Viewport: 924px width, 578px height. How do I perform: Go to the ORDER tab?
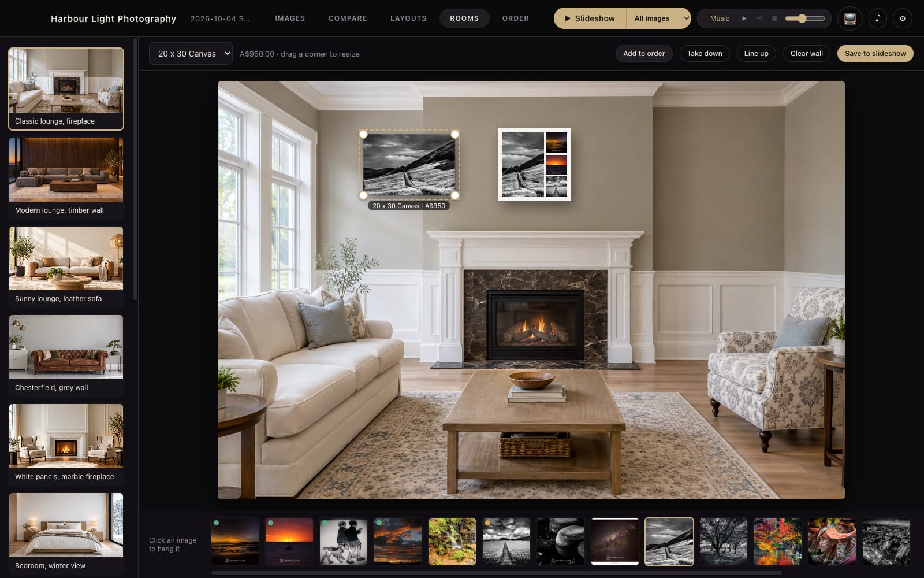516,18
